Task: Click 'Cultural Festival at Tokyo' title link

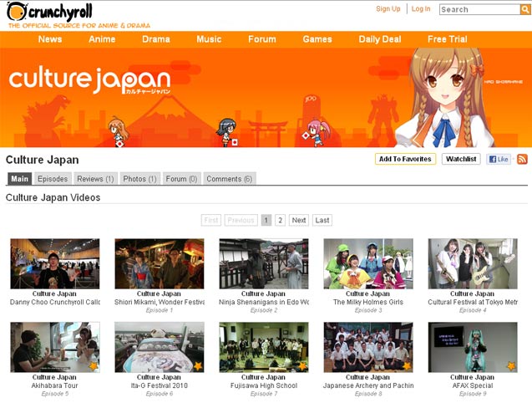Action: (x=473, y=302)
